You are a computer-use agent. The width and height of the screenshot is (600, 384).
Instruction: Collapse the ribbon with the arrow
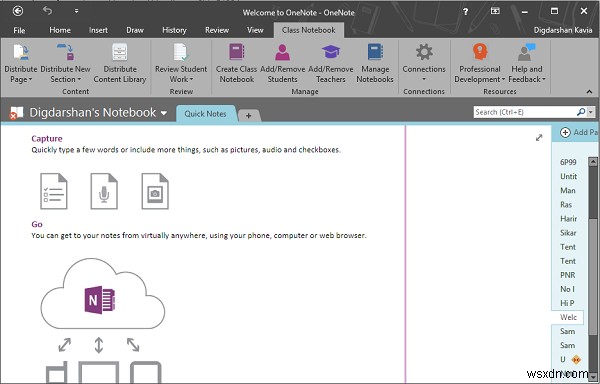[x=589, y=92]
